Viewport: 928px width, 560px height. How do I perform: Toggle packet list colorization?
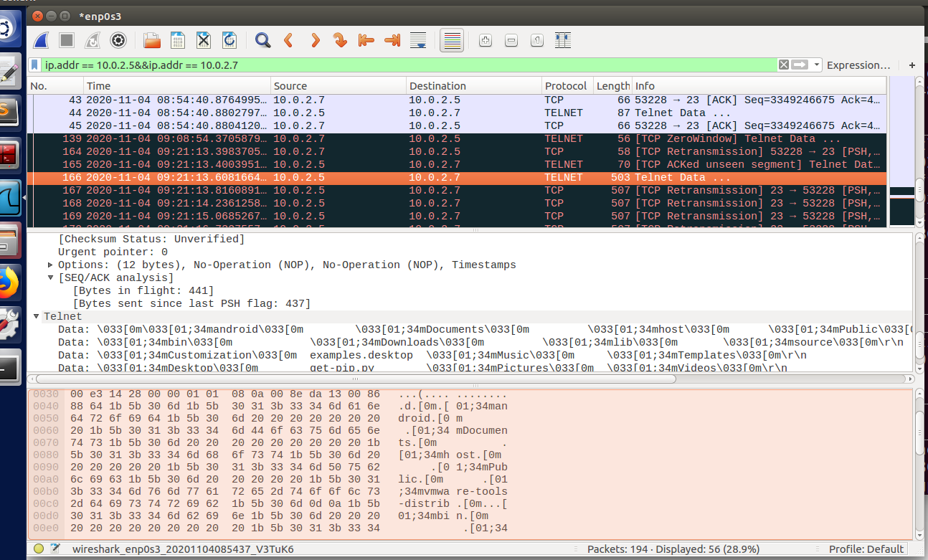[x=452, y=40]
